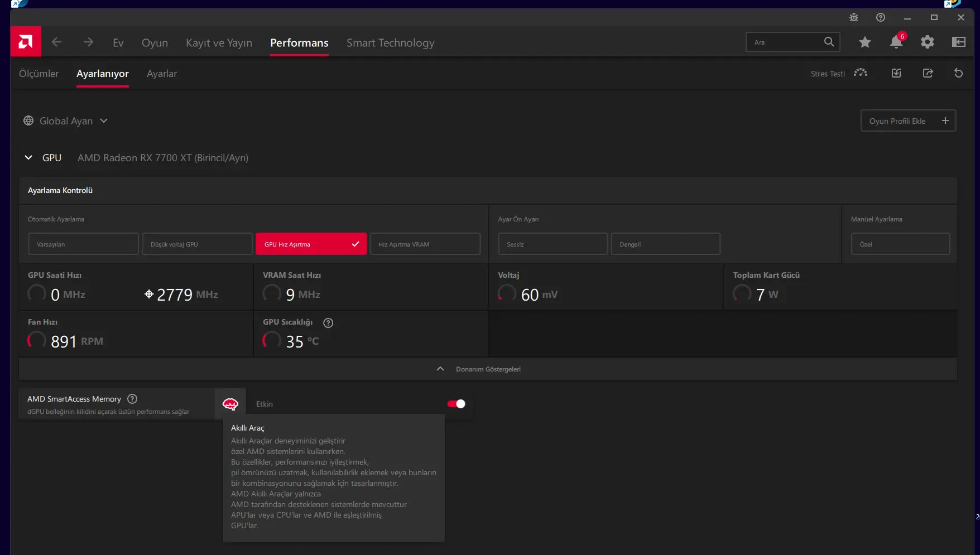Toggle the sidebar panel icon
The width and height of the screenshot is (980, 555).
pyautogui.click(x=959, y=42)
